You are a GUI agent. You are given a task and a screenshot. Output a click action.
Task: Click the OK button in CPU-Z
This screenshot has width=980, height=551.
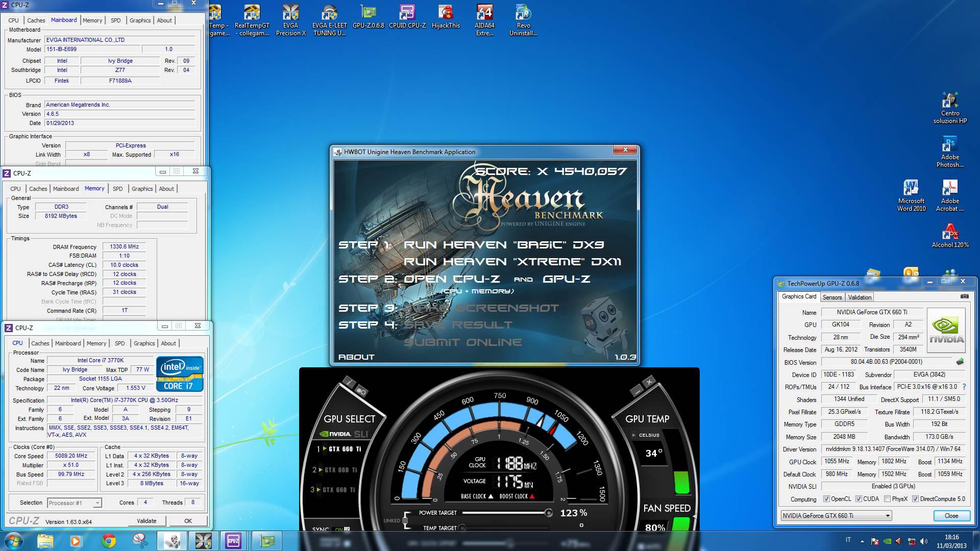pos(188,521)
